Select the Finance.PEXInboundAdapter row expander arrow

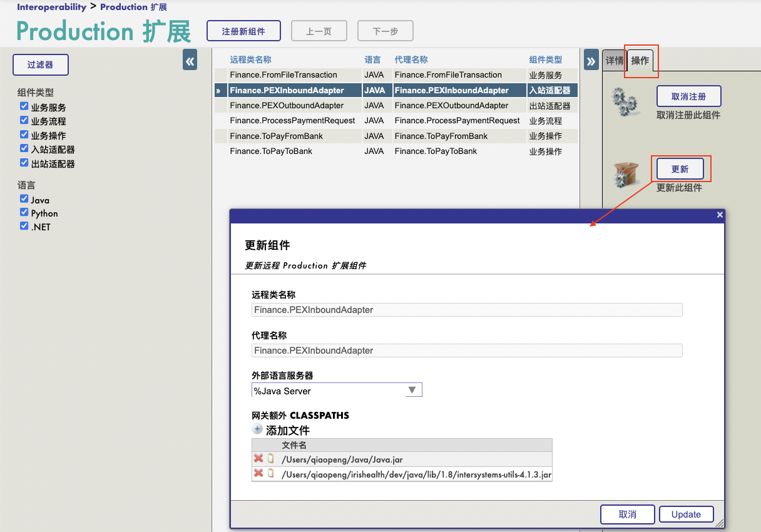tap(218, 91)
